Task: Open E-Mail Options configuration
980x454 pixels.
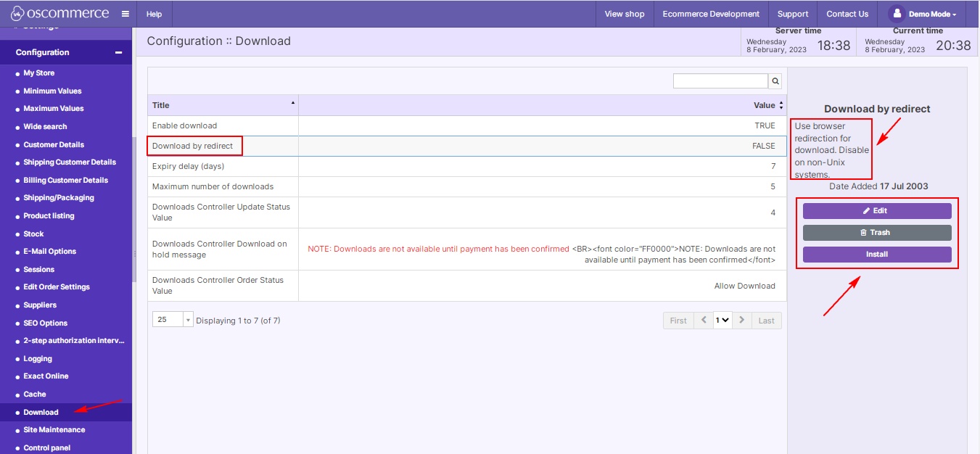Action: click(49, 252)
